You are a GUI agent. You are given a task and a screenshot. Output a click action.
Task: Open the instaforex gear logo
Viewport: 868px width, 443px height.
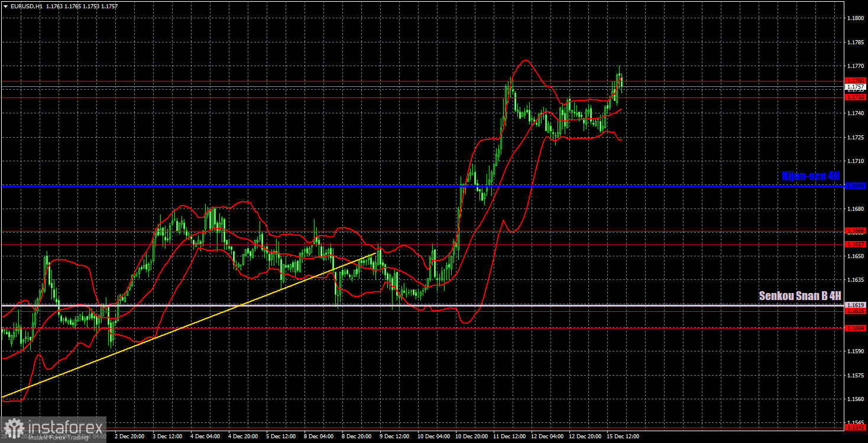tap(13, 429)
